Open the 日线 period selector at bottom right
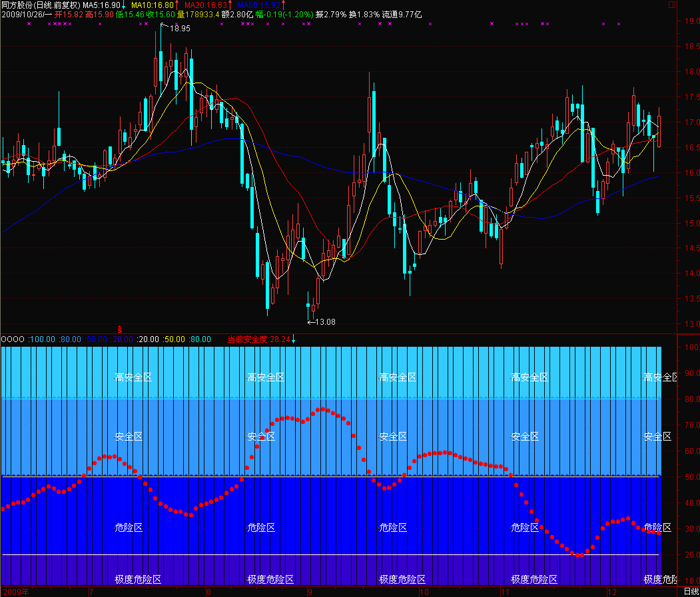The width and height of the screenshot is (700, 597). point(691,591)
